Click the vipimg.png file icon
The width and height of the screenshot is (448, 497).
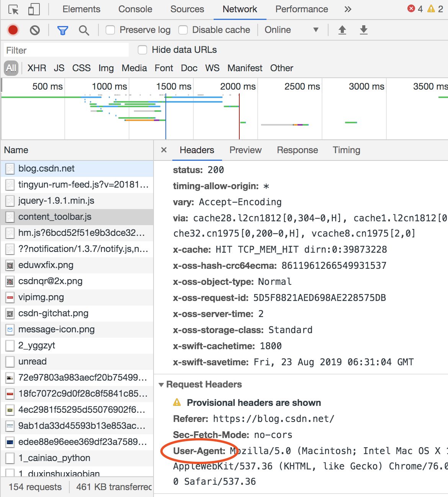(10, 298)
